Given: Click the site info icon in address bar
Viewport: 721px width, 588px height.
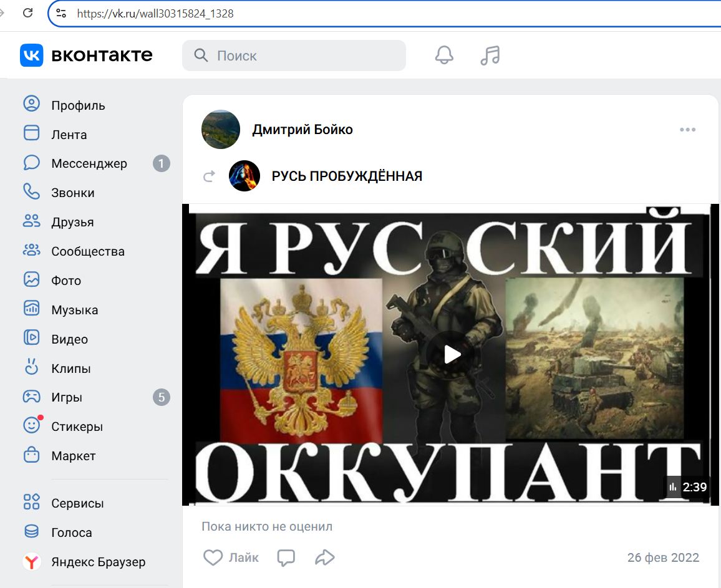Looking at the screenshot, I should (61, 13).
